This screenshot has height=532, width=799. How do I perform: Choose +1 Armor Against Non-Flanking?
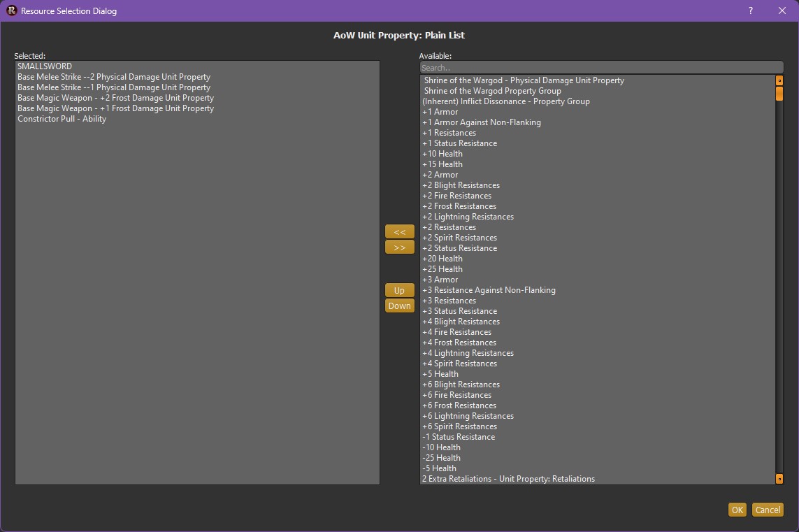coord(481,122)
